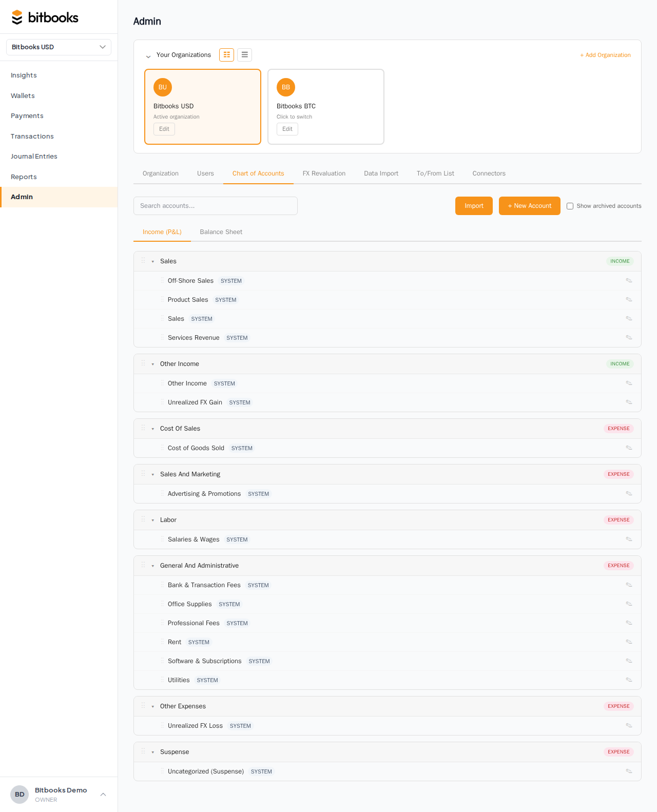Grab drag handle of Suspense group

[x=143, y=751]
